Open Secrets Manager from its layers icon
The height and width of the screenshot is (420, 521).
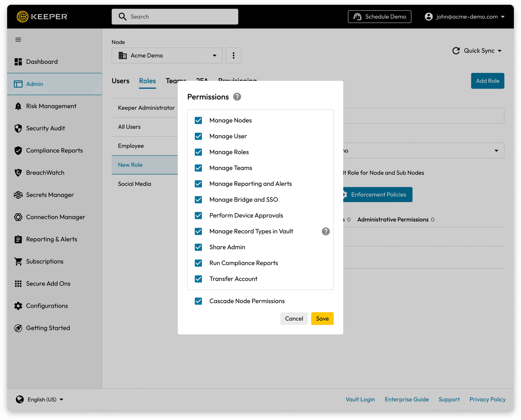pyautogui.click(x=18, y=195)
